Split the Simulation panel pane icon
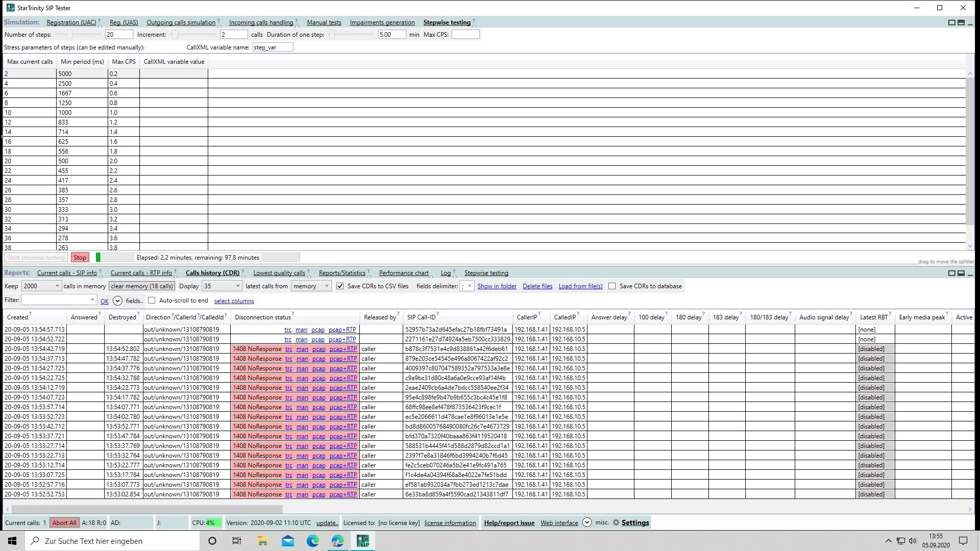Screen dimensions: 980x551 pos(961,22)
